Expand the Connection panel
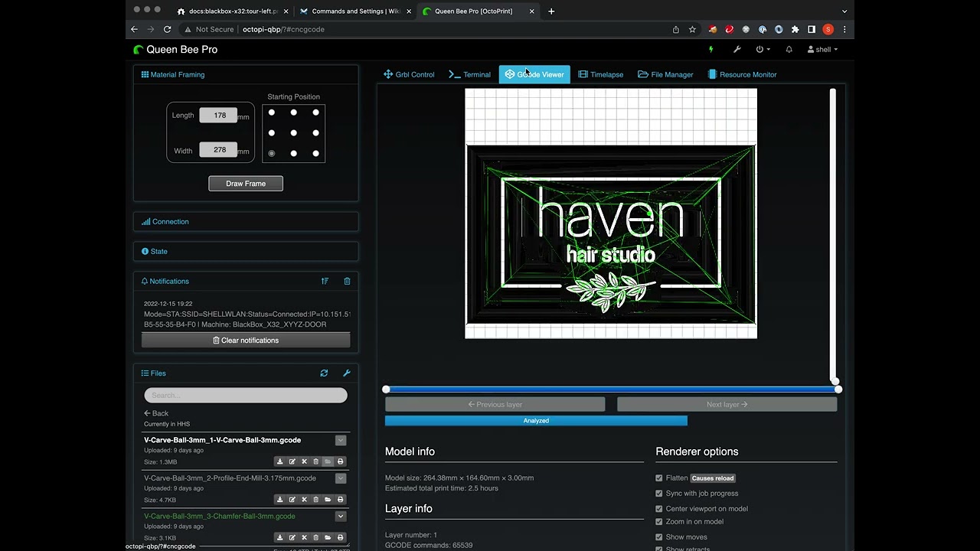 (165, 222)
